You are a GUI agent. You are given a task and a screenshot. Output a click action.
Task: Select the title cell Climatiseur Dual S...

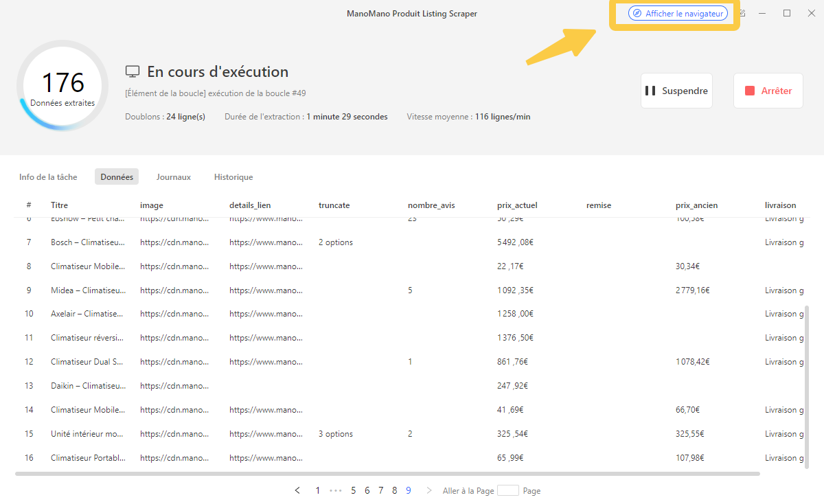pos(88,362)
